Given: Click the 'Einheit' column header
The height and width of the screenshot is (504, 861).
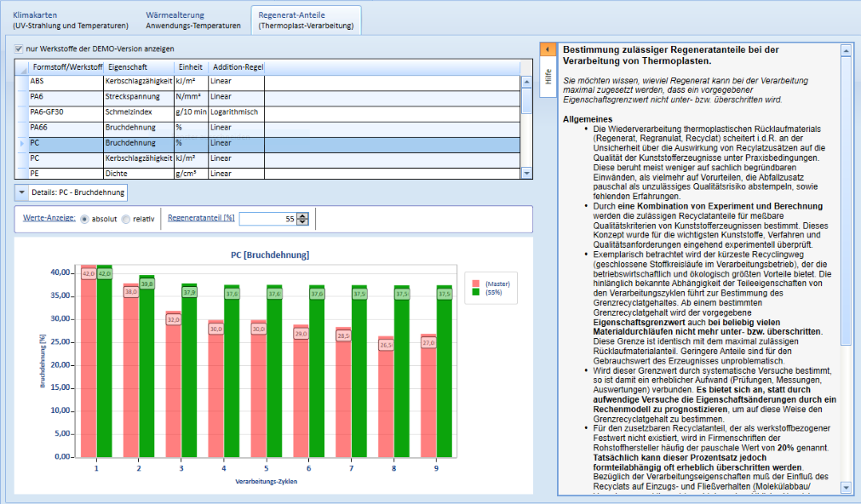Looking at the screenshot, I should (x=191, y=67).
